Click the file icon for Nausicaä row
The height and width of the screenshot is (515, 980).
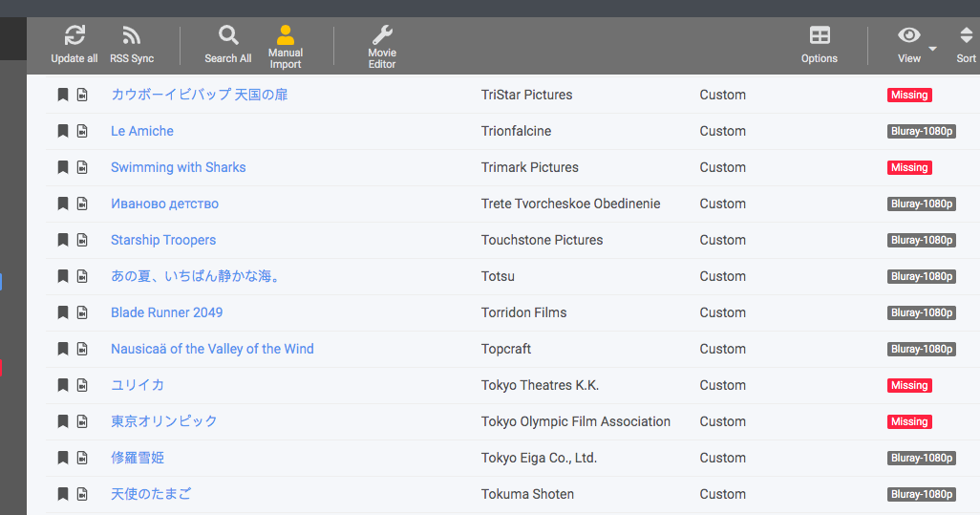point(82,349)
